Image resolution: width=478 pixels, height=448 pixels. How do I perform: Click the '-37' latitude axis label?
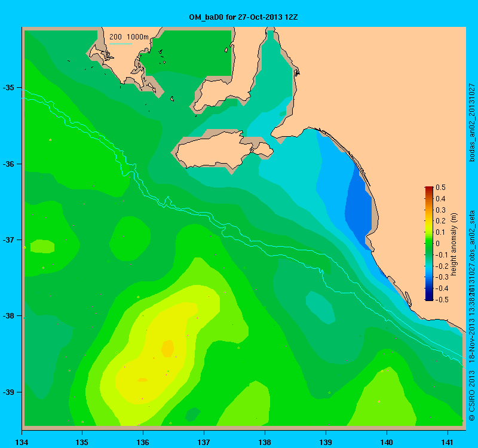(8, 240)
